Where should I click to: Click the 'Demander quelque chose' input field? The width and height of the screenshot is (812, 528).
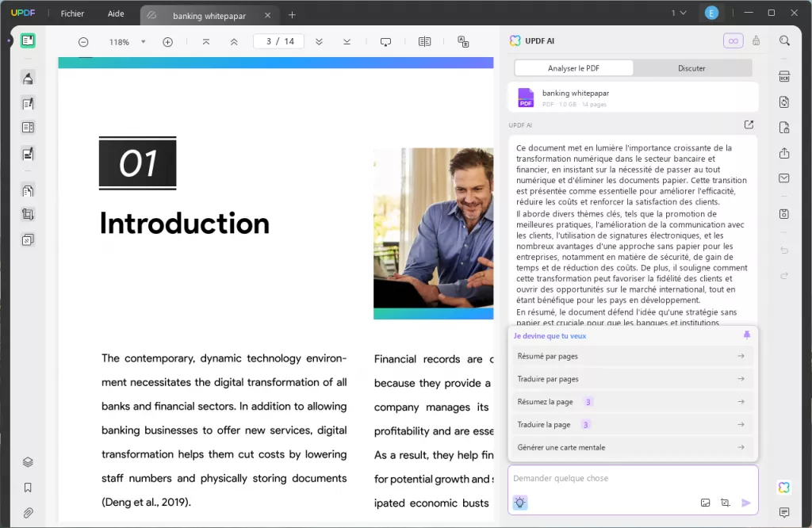[632, 479]
